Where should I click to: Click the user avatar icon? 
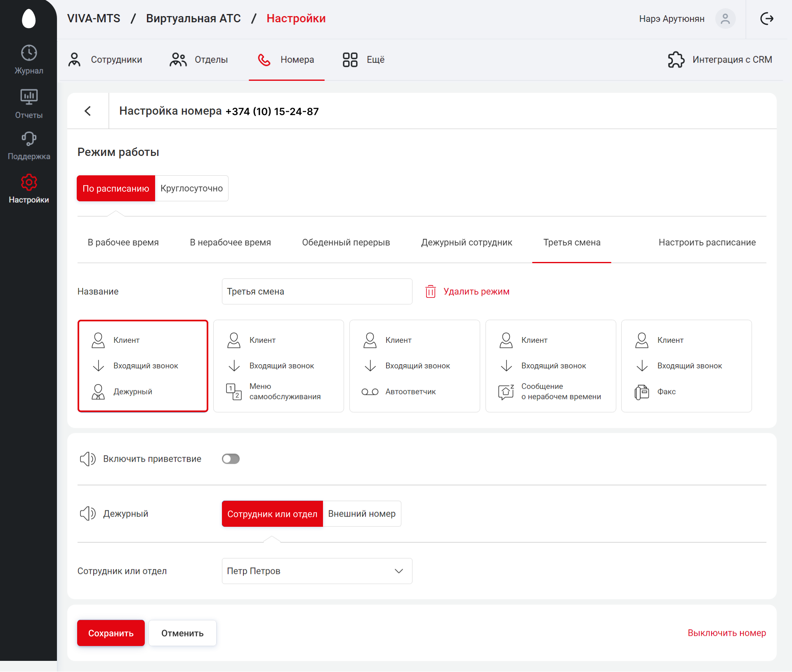(x=725, y=19)
